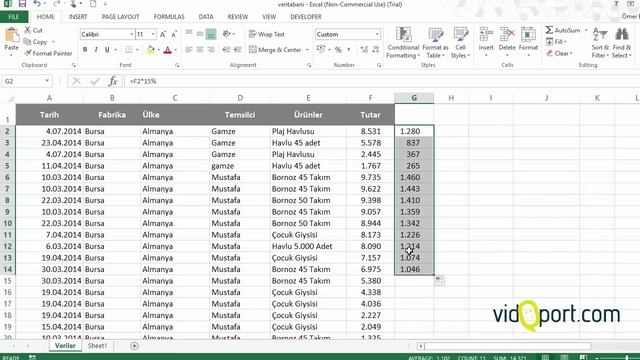Toggle Italic formatting
This screenshot has height=360, width=640.
click(x=96, y=50)
